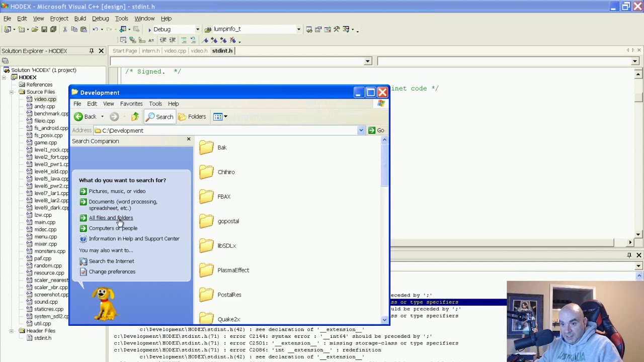The width and height of the screenshot is (644, 362).
Task: Click the Save All toolbar icon
Action: [53, 29]
